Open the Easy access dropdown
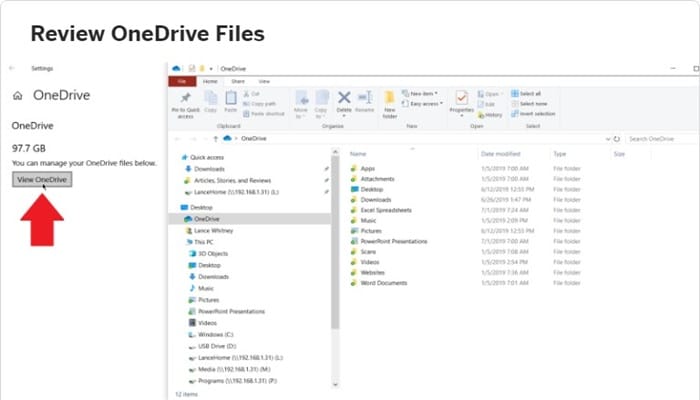This screenshot has width=700, height=400. pos(422,104)
